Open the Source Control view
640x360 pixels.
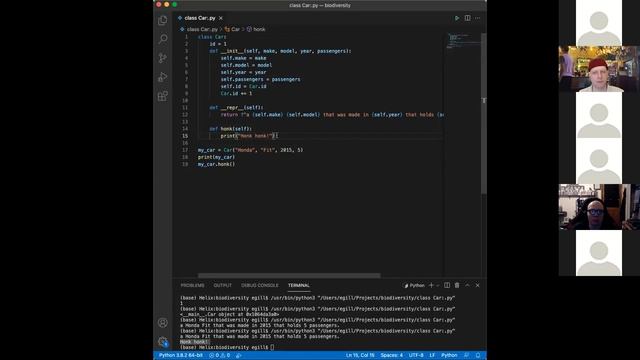162,58
